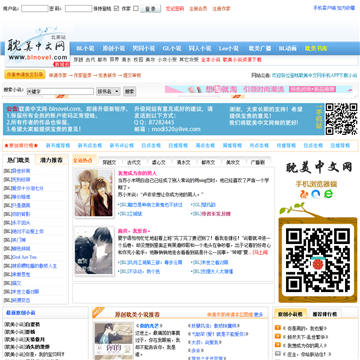Screen dimensions: 360x360
Task: Click the dark-haired embrace cover image
Action: (x=94, y=251)
